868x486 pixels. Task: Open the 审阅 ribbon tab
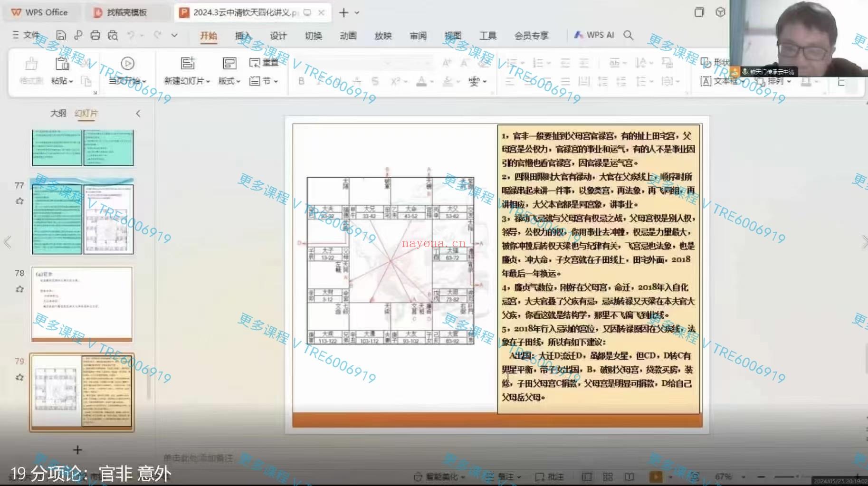pos(418,36)
